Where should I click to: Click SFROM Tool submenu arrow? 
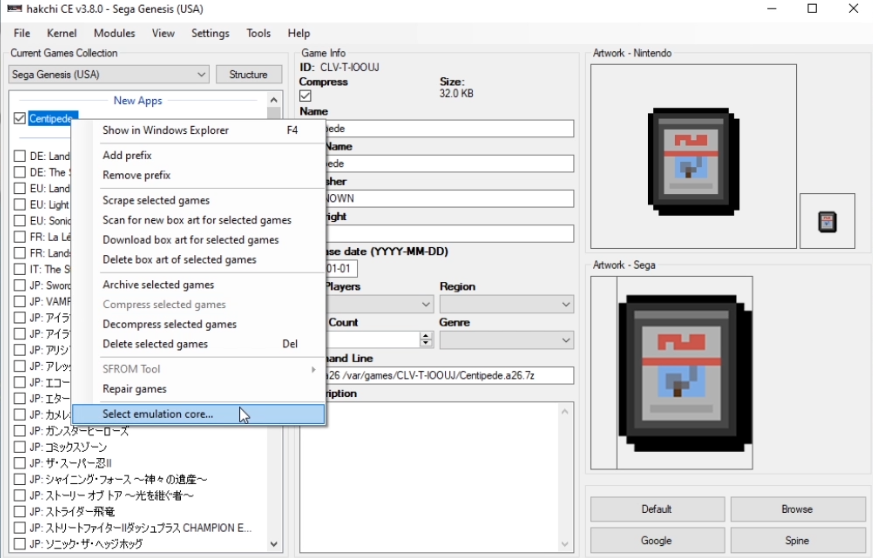pyautogui.click(x=313, y=369)
